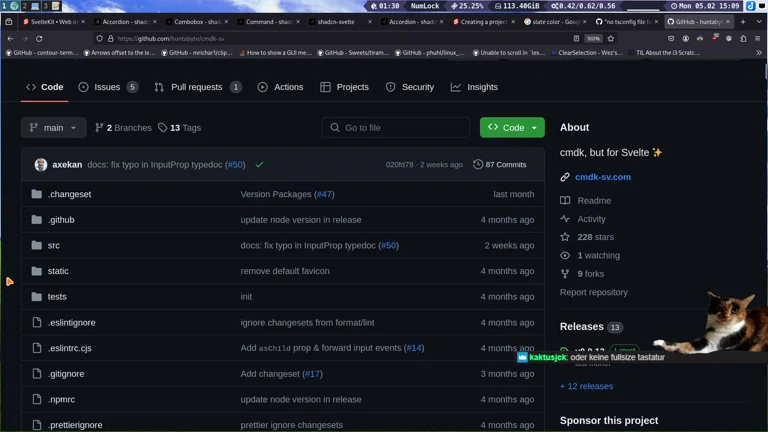The width and height of the screenshot is (768, 432).
Task: Show more bookmarks with chevron
Action: point(759,52)
